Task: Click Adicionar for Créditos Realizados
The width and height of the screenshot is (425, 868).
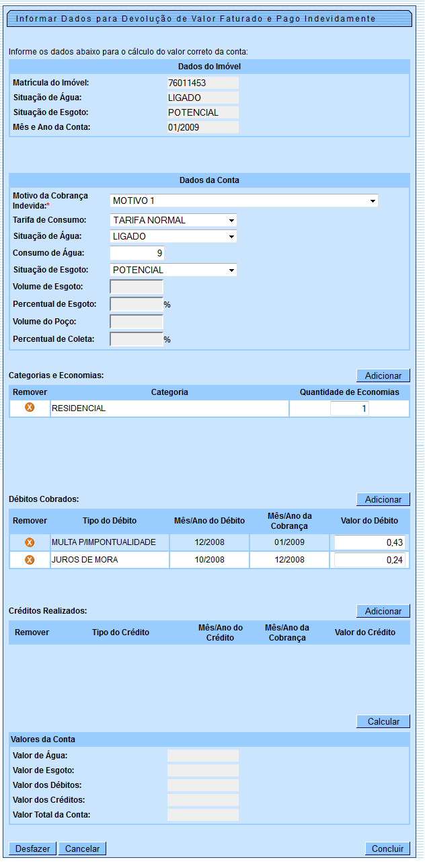Action: point(383,611)
